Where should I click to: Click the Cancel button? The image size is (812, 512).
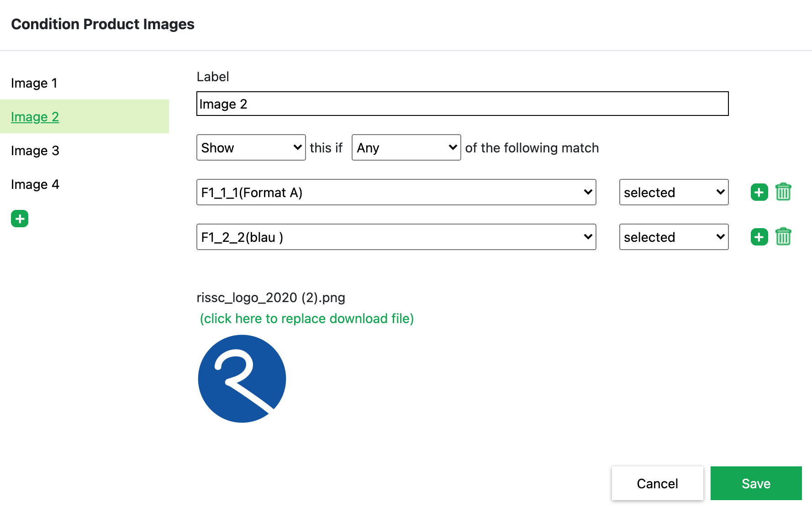(x=657, y=483)
